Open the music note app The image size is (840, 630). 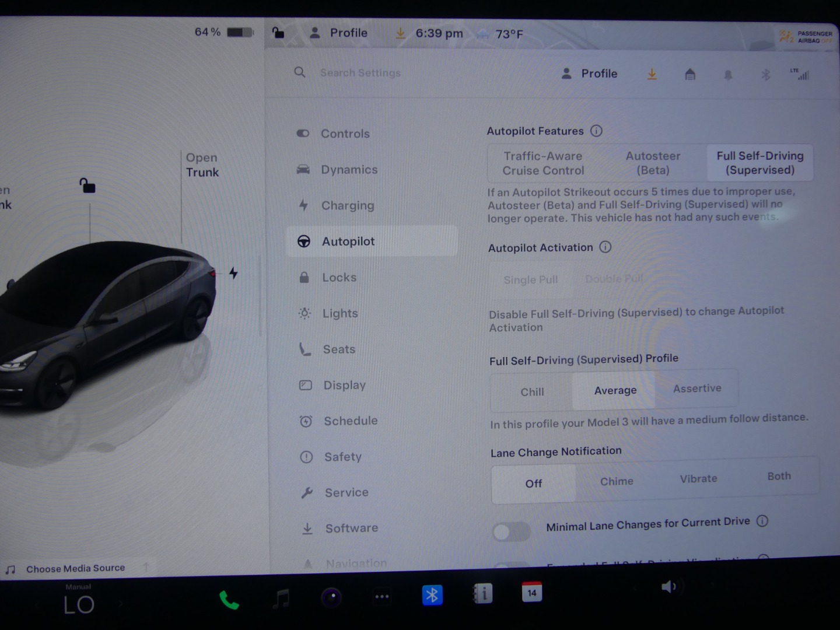click(x=281, y=598)
